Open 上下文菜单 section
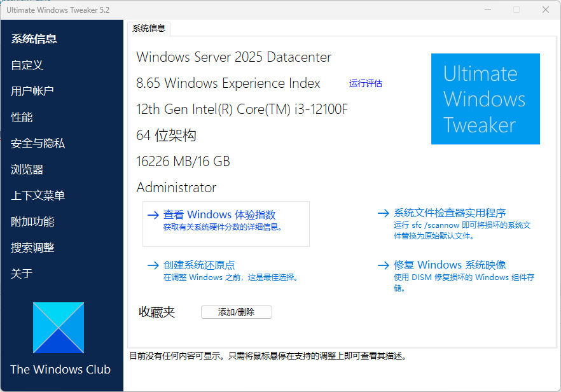The width and height of the screenshot is (561, 392). [x=38, y=195]
